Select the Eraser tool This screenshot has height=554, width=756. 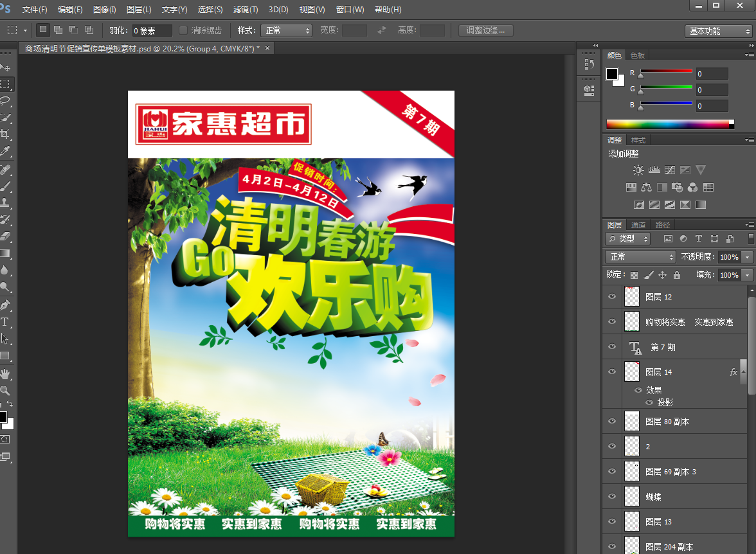(5, 237)
